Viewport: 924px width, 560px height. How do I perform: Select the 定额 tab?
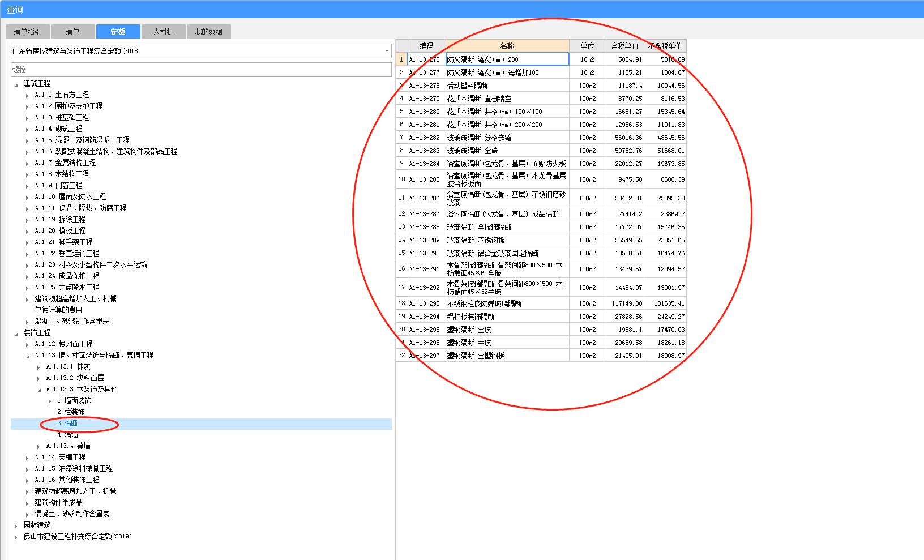point(118,32)
